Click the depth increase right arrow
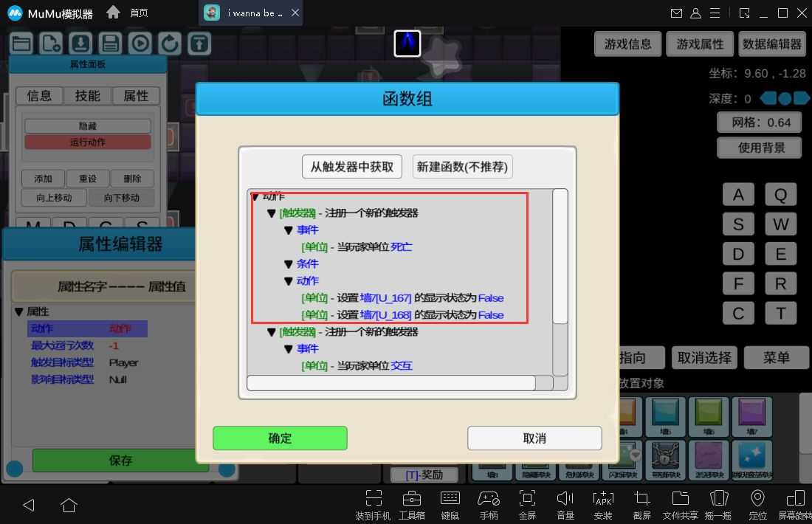This screenshot has width=812, height=524. [801, 98]
